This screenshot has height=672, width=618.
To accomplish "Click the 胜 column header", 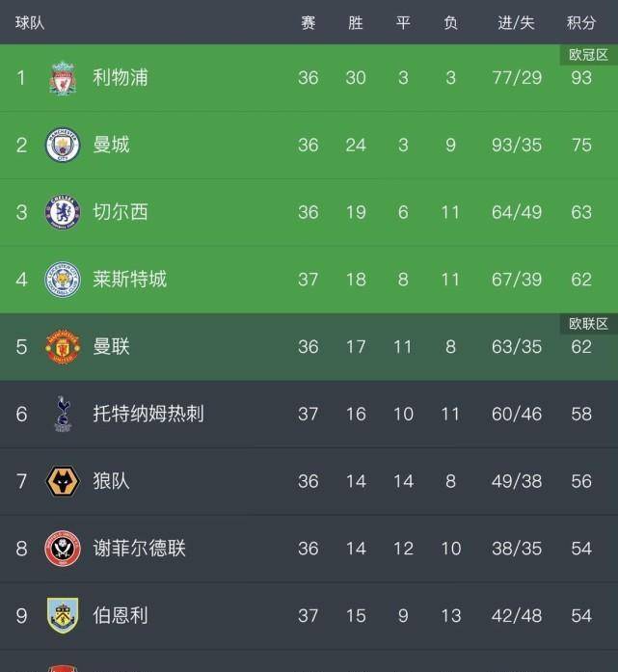I will tap(356, 22).
